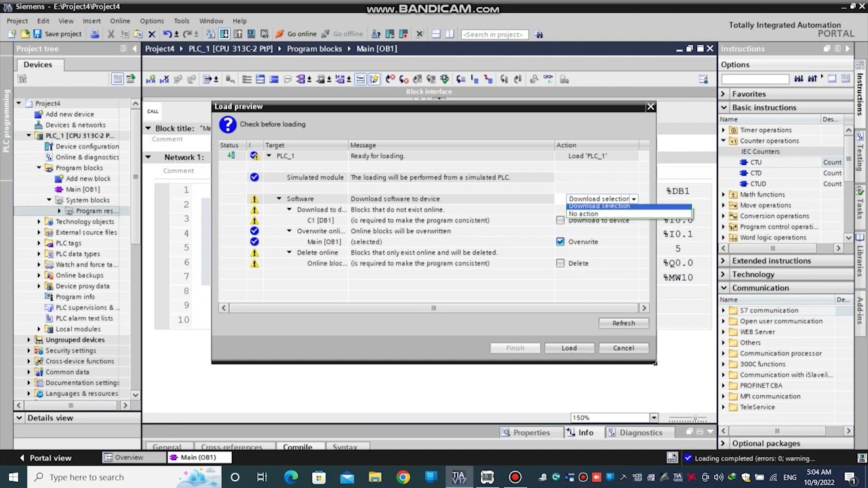Click the Open project folder icon

[x=25, y=34]
